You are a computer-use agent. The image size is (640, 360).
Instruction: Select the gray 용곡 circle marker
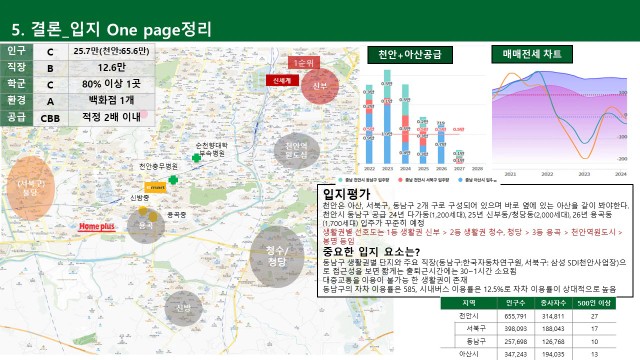(x=146, y=226)
